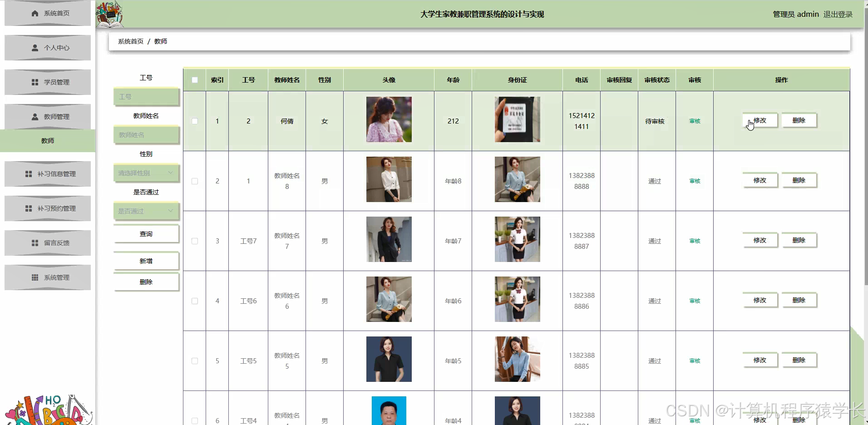The image size is (868, 425).
Task: Click the 审核状态 column header
Action: click(x=657, y=80)
